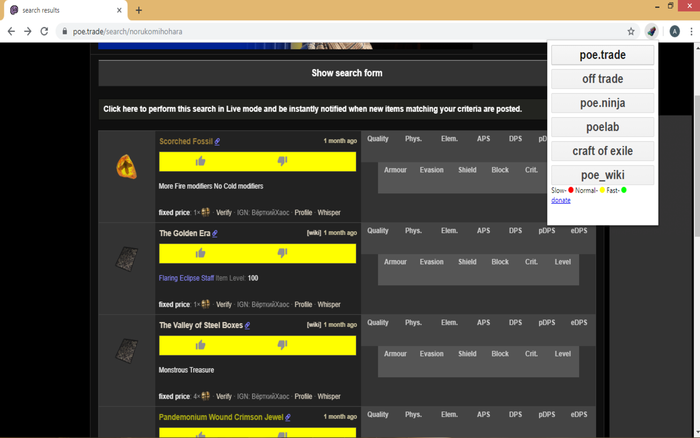
Task: Open Pandemonium Wound Crimson Jewel title
Action: [221, 417]
